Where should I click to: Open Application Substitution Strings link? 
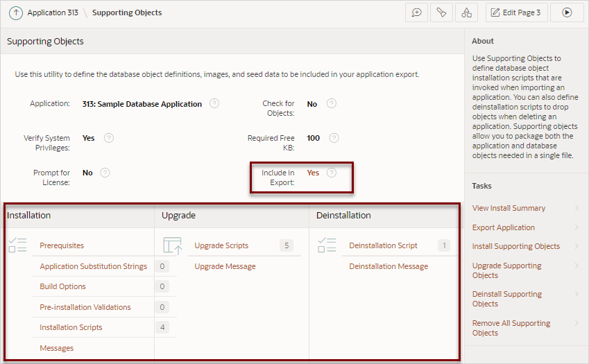click(93, 266)
